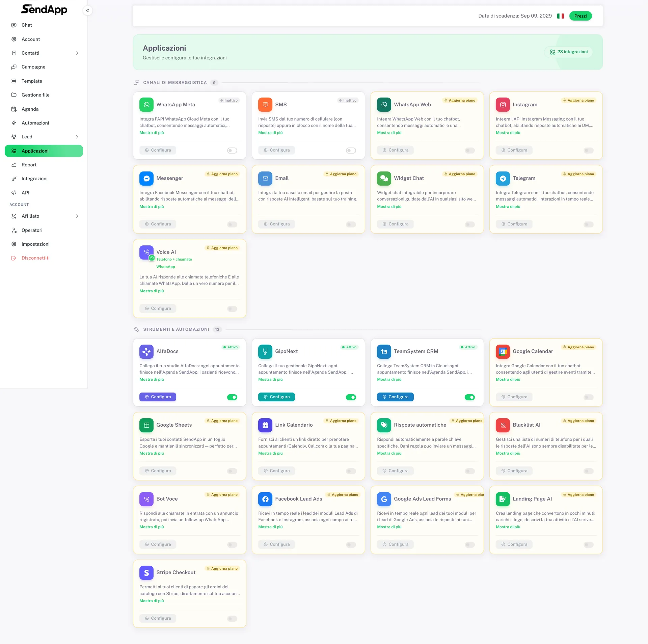This screenshot has width=648, height=644.
Task: Click the Data di scadenza date text
Action: (515, 16)
